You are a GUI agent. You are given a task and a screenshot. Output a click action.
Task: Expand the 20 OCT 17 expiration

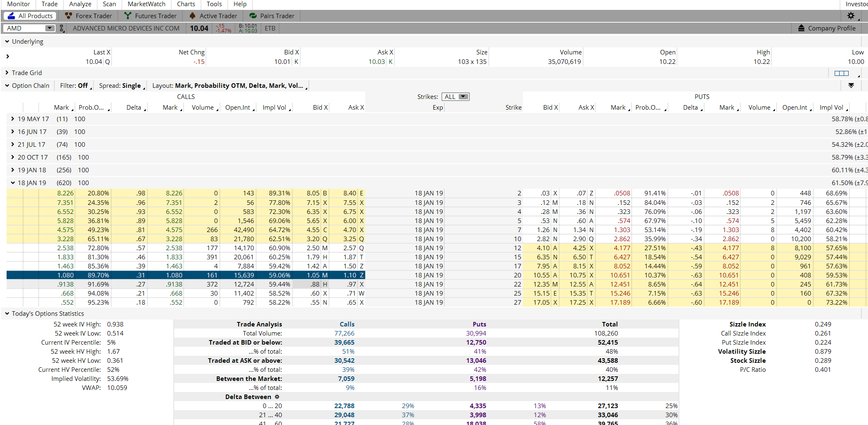click(13, 157)
